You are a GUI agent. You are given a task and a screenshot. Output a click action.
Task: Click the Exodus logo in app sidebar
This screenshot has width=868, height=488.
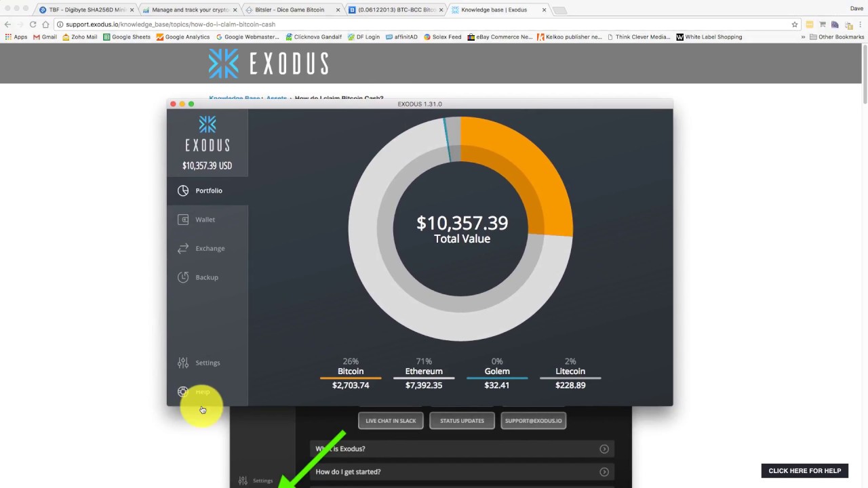coord(208,134)
